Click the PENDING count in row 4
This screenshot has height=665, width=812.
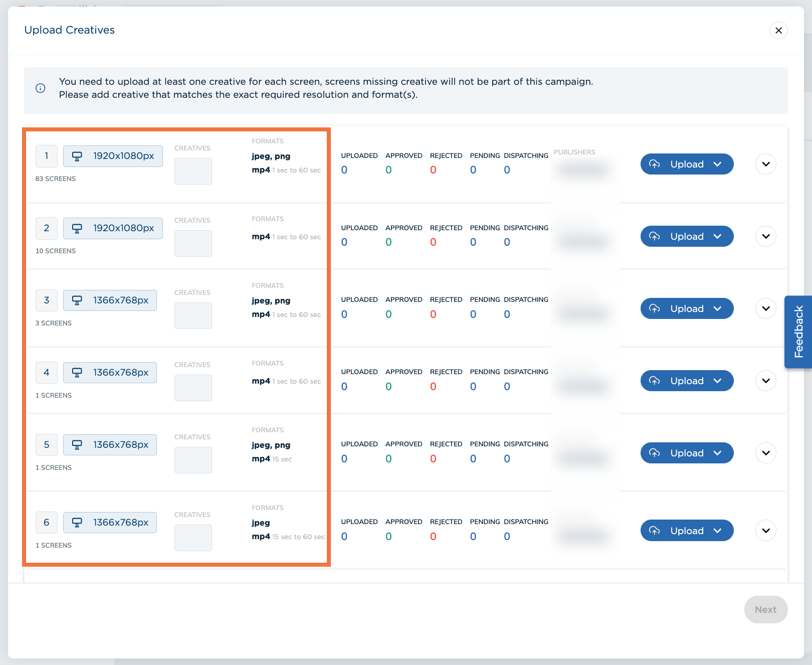tap(473, 387)
